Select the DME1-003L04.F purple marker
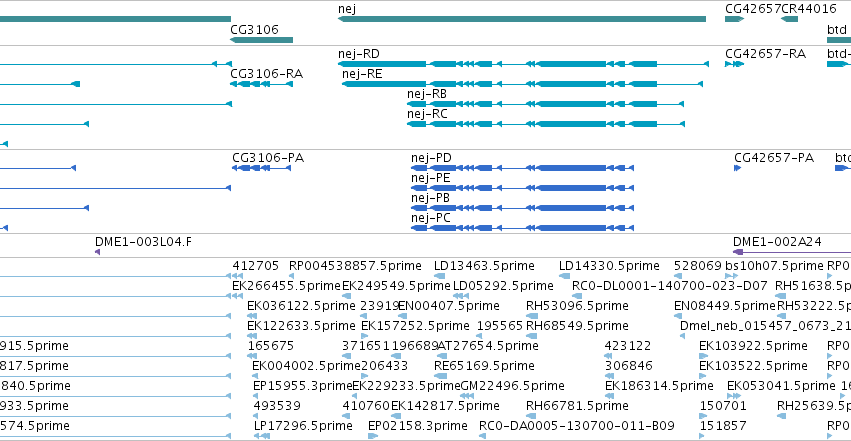851x441 pixels. 98,252
